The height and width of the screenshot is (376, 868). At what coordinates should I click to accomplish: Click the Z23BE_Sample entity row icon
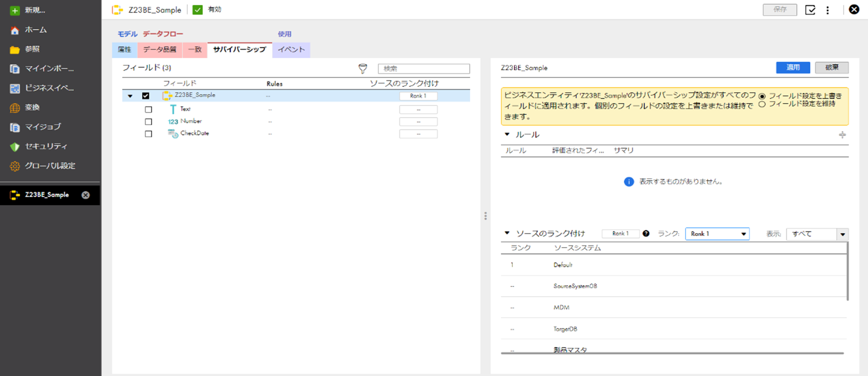pos(167,95)
